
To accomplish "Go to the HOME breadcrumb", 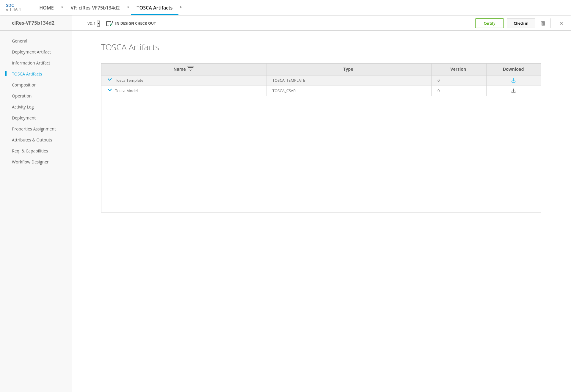I will (46, 8).
